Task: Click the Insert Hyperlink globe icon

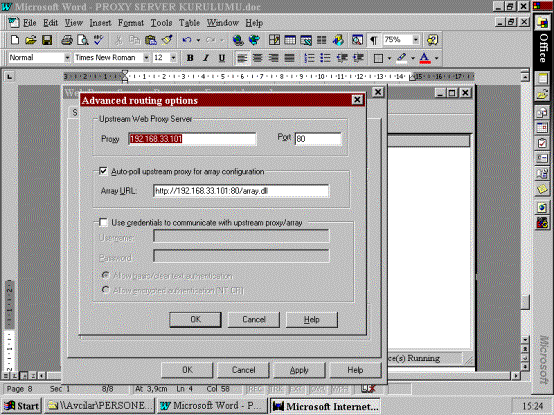Action: [x=238, y=40]
